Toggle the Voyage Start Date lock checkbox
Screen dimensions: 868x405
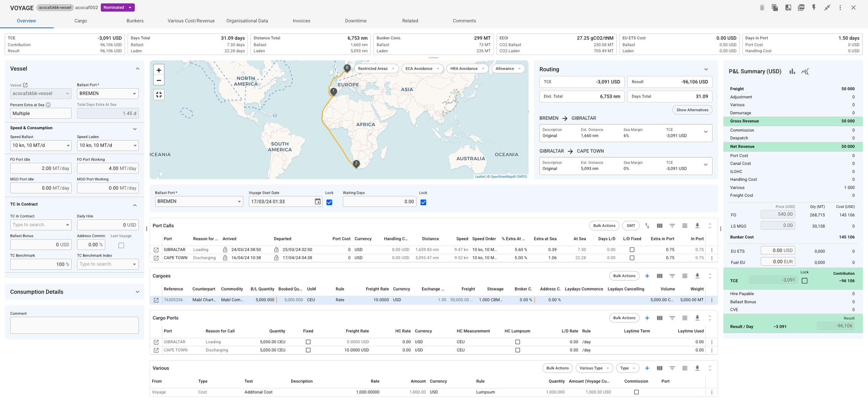coord(329,202)
